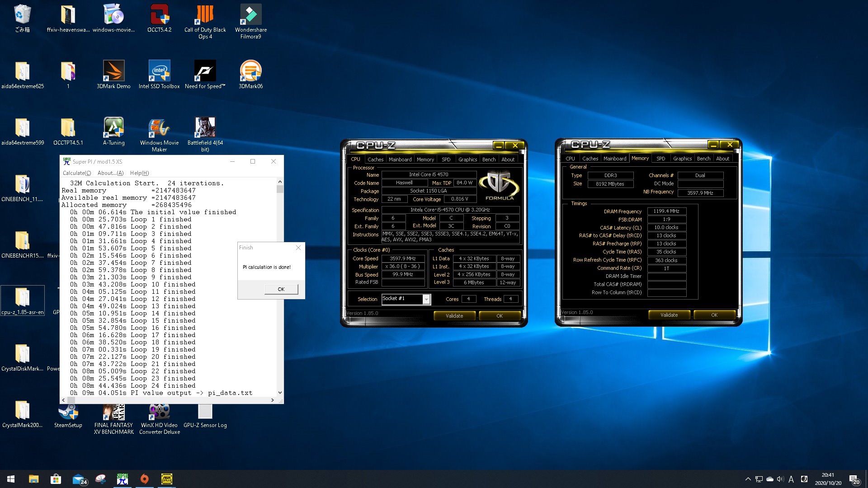Open the About menu in Super PI
Image resolution: width=868 pixels, height=488 pixels.
[110, 173]
